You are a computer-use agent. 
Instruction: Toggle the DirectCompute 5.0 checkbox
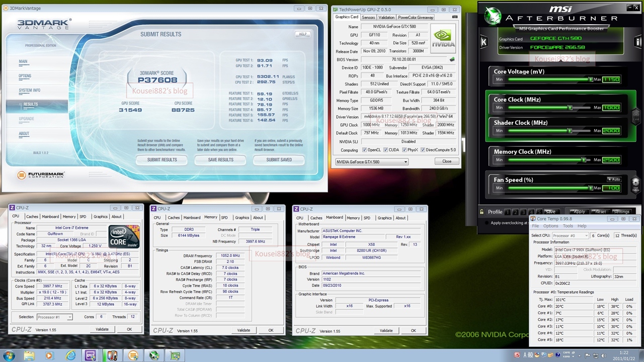pos(423,150)
